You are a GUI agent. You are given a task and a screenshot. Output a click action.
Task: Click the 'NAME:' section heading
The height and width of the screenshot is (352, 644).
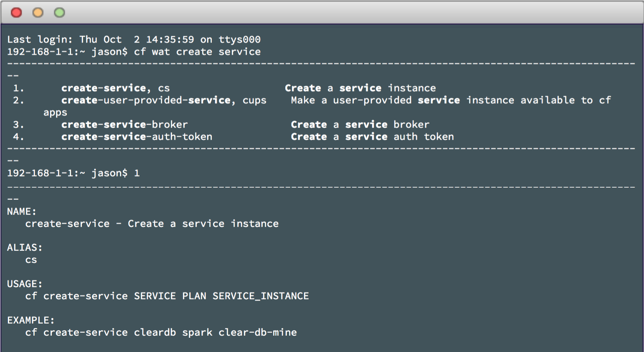[22, 212]
